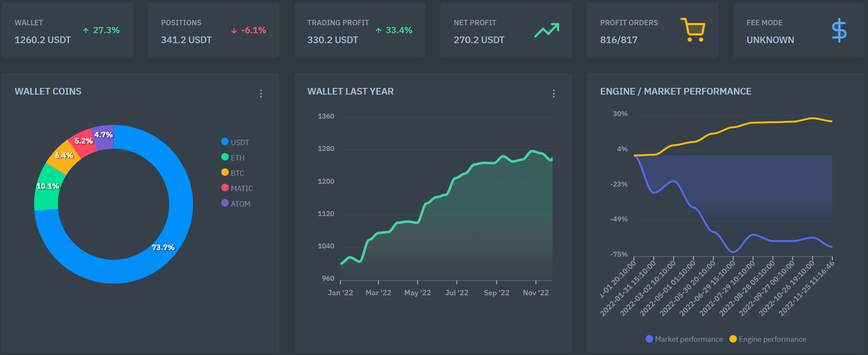Click the -6.1% positions change label
Image resolution: width=868 pixels, height=355 pixels.
pyautogui.click(x=254, y=30)
